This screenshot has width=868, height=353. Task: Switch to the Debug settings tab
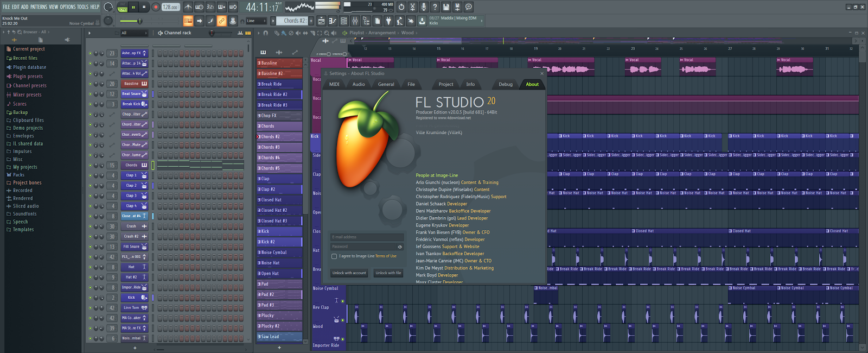pos(506,84)
